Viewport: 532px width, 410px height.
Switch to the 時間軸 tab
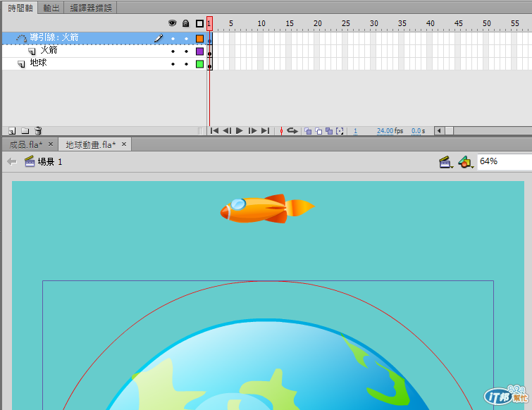click(x=20, y=8)
